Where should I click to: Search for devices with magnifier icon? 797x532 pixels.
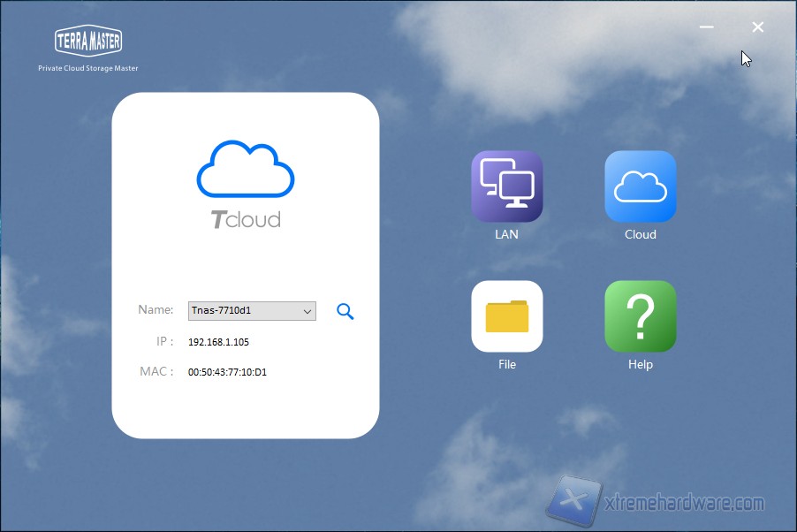(x=345, y=311)
